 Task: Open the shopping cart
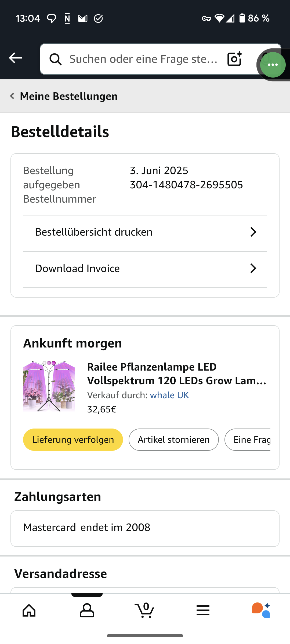(x=145, y=610)
